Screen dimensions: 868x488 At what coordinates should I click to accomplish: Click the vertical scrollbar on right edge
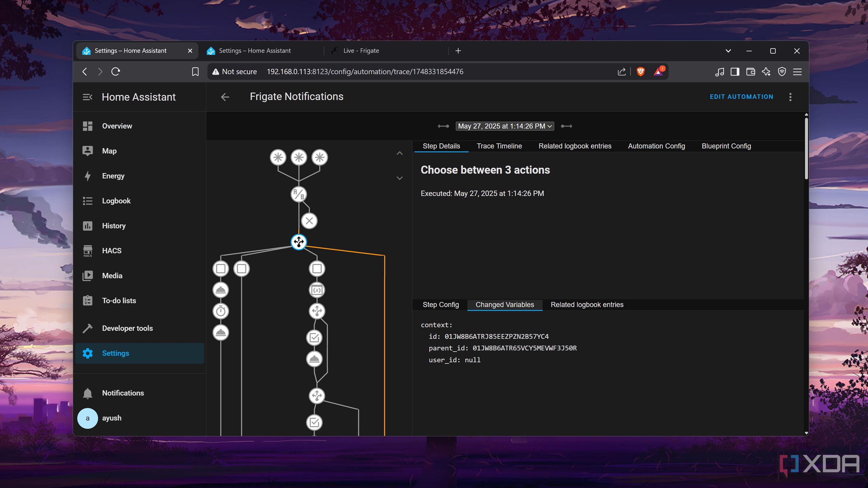click(806, 148)
